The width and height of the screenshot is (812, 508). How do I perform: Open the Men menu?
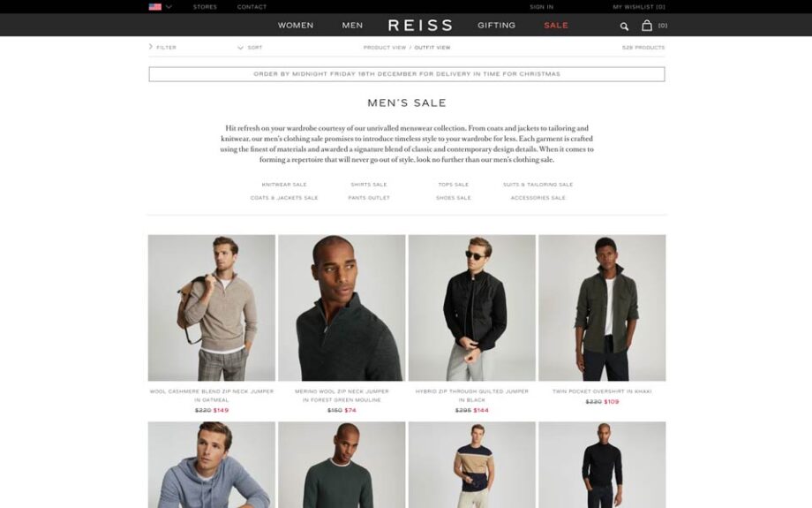coord(353,25)
